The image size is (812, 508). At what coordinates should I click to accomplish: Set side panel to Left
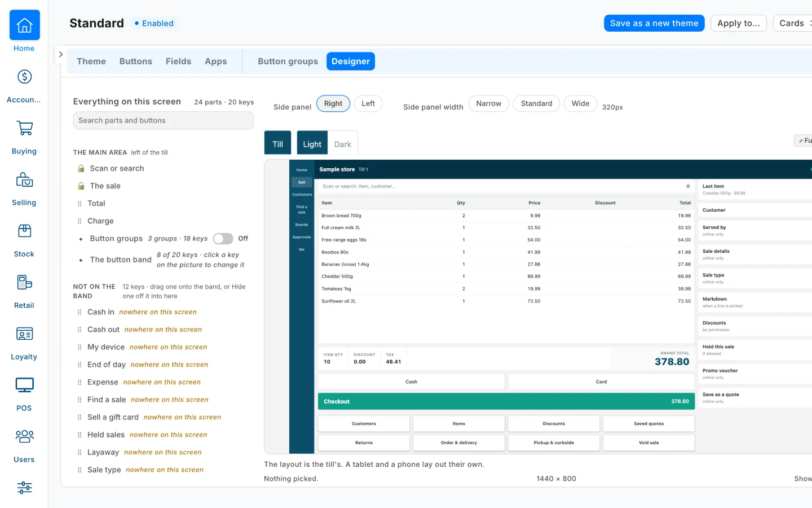click(x=368, y=104)
